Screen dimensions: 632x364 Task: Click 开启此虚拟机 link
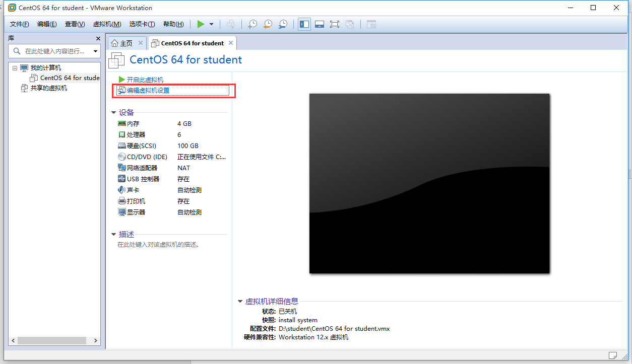pos(145,80)
